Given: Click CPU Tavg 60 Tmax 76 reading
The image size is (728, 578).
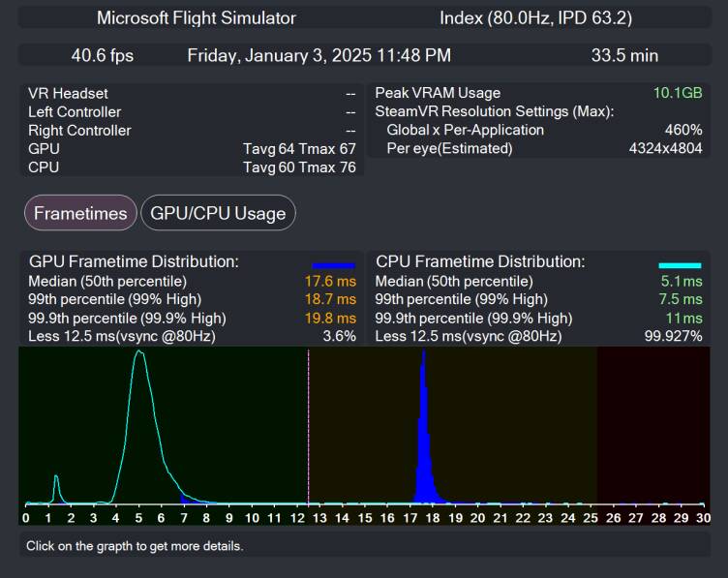Looking at the screenshot, I should click(x=299, y=167).
